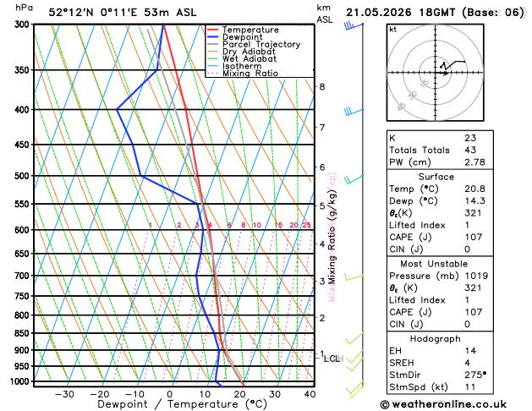Click the 900 pressure level label
The width and height of the screenshot is (532, 411).
coord(24,350)
